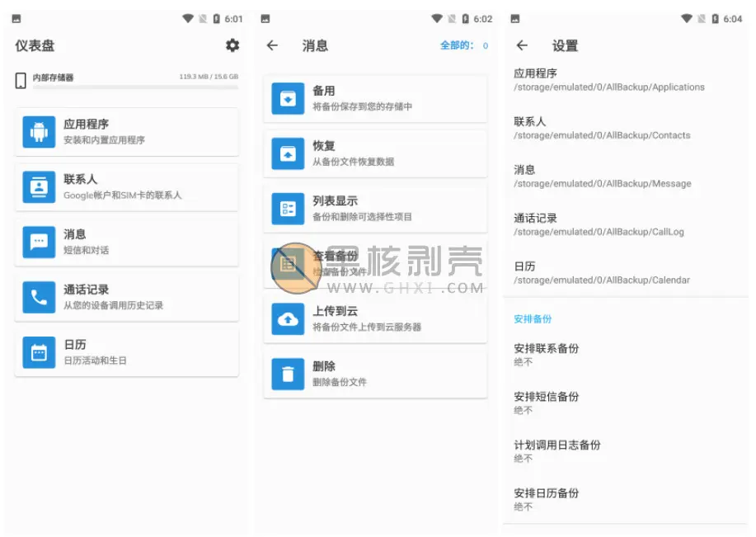Open 应用程序 card on the dashboard

pos(127,132)
